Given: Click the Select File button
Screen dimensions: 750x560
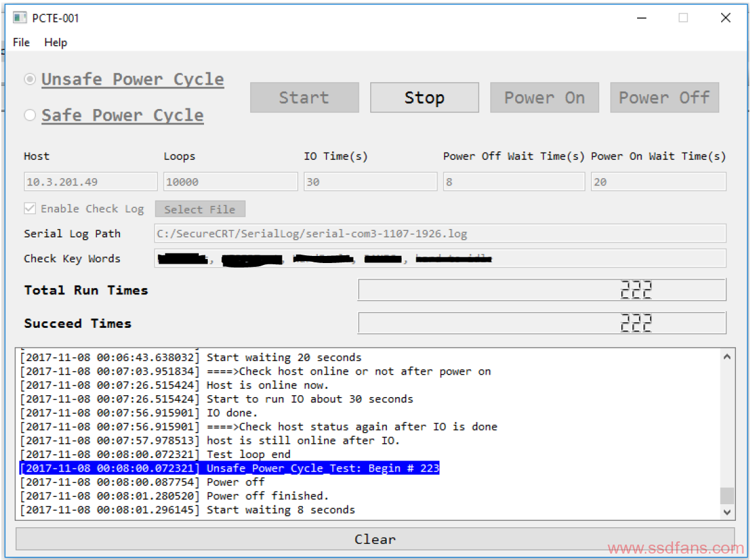Looking at the screenshot, I should pos(200,209).
